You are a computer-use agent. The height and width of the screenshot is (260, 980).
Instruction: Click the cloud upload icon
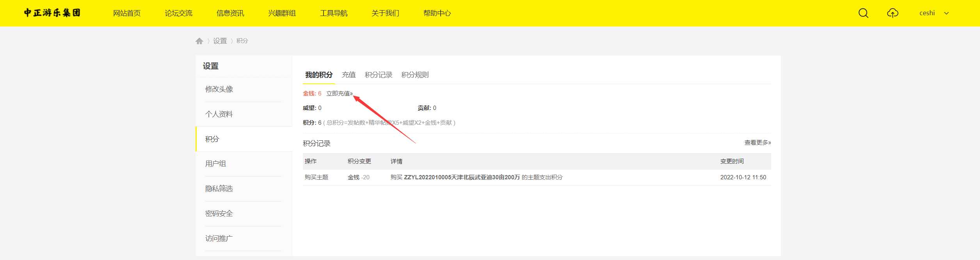tap(893, 13)
